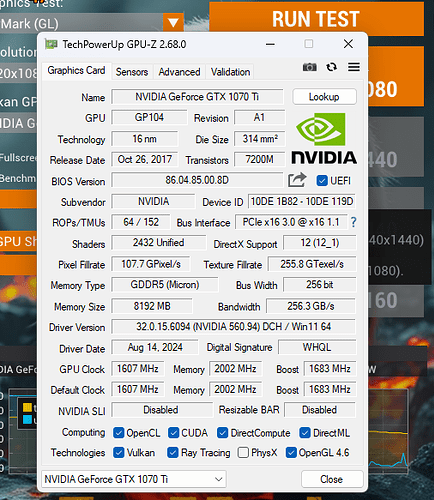Image resolution: width=434 pixels, height=500 pixels.
Task: Expand the graphics test dropdown arrow behind GPU-Z
Action: click(173, 23)
